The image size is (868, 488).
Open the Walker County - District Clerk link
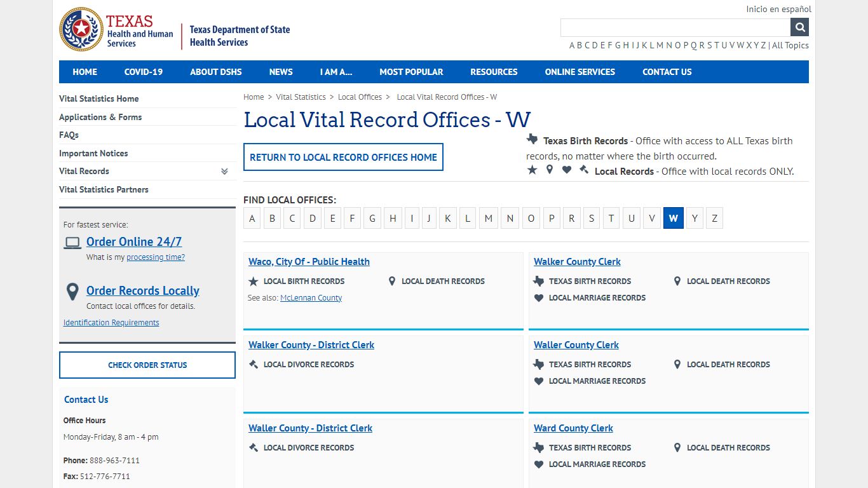[311, 345]
